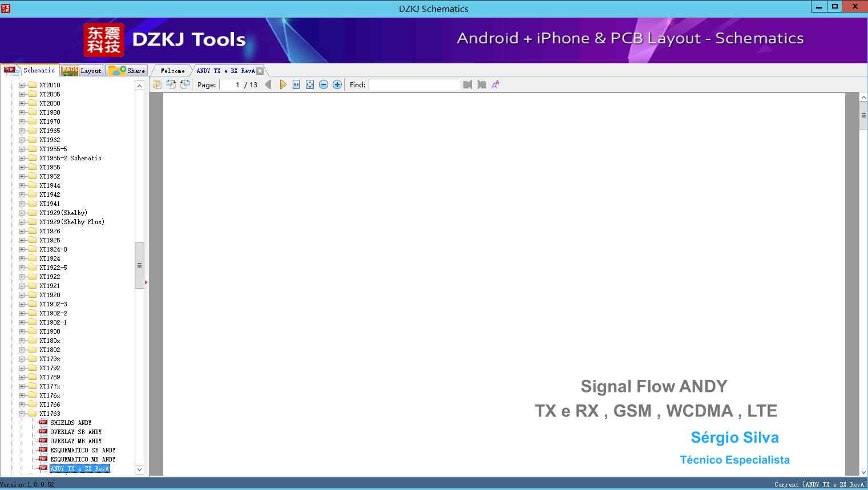Expand the XT1929(Shelby) folder
Image resolution: width=868 pixels, height=490 pixels.
pos(22,213)
